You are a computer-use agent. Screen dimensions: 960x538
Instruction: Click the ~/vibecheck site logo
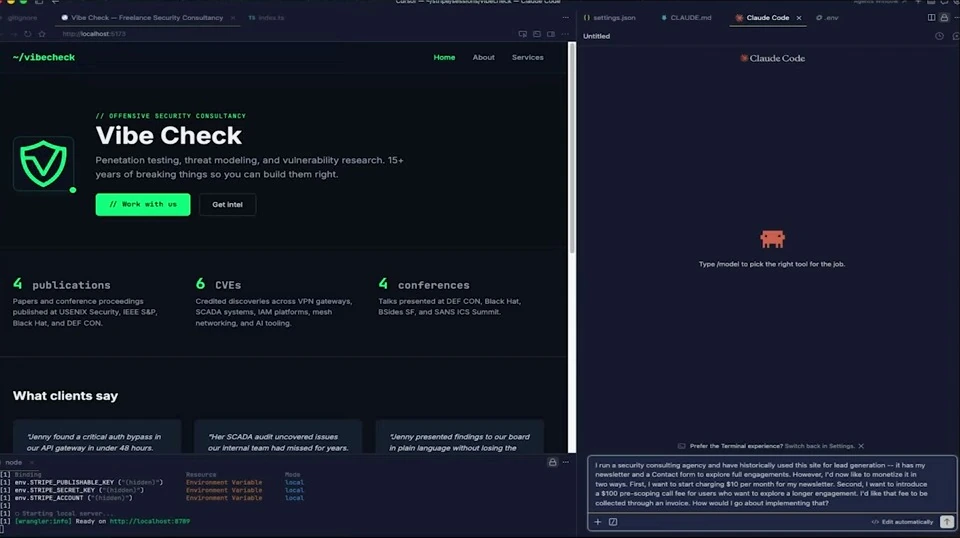43,57
